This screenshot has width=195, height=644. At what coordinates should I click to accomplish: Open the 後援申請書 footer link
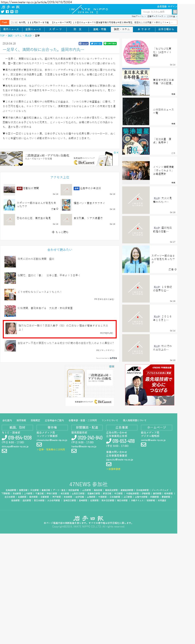click(114, 469)
